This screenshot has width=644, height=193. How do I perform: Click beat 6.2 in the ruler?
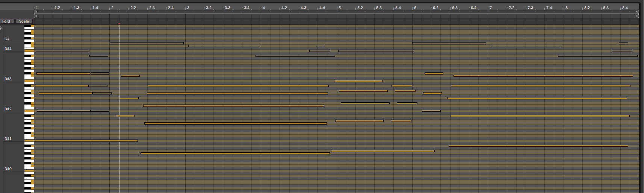(x=435, y=8)
